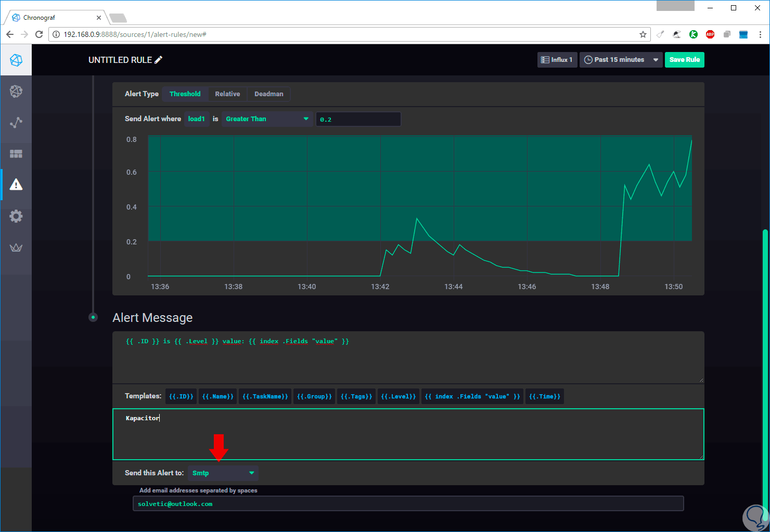Screen dimensions: 770x532
Task: Open the Dashboards grid icon
Action: click(16, 154)
